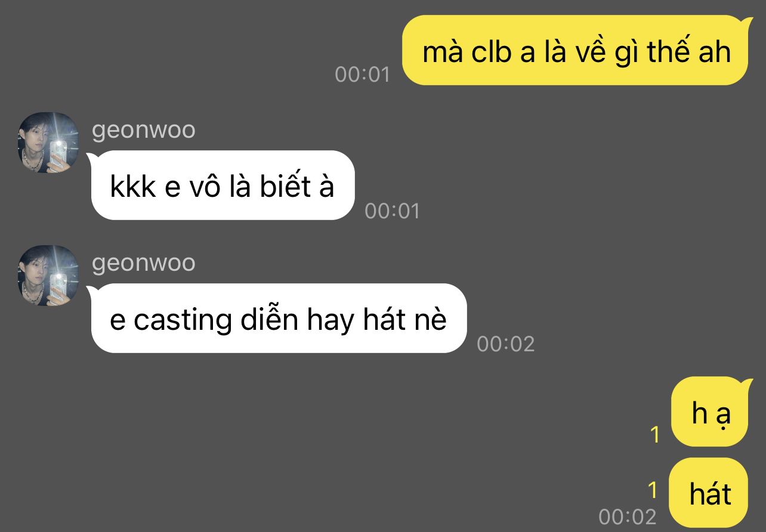766x532 pixels.
Task: Click the 00:02 timestamp beside the 'hát' bubble
Action: click(x=627, y=516)
